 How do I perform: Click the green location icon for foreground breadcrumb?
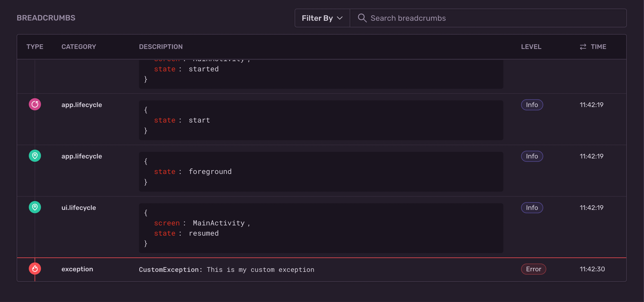tap(35, 156)
